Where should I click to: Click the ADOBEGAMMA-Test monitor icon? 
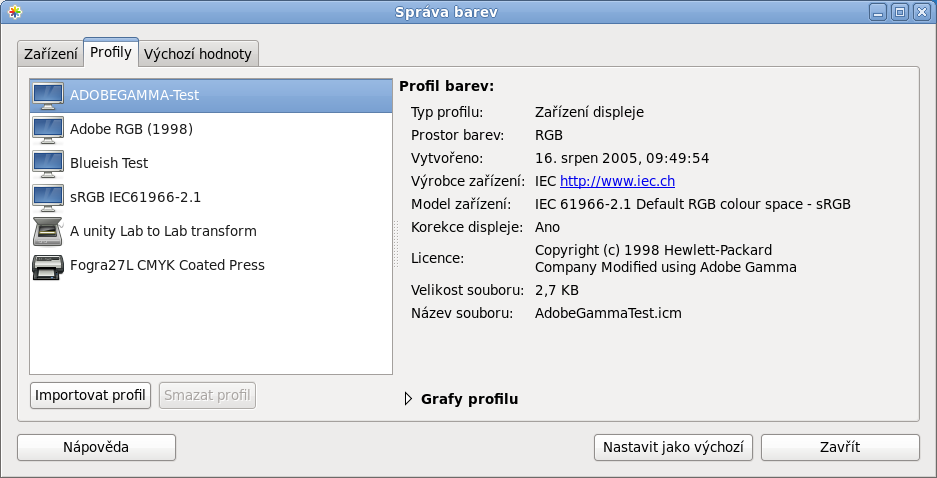click(48, 96)
